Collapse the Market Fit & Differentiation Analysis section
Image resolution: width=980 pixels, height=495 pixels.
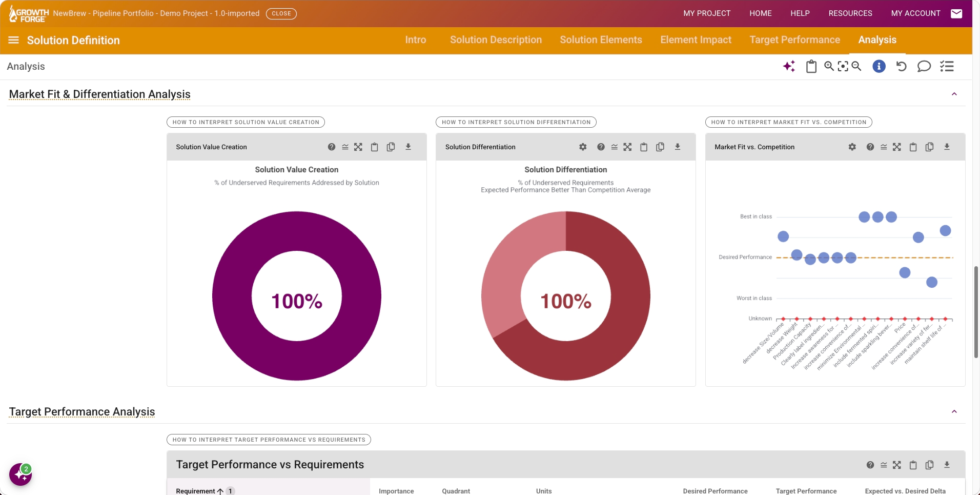(954, 94)
